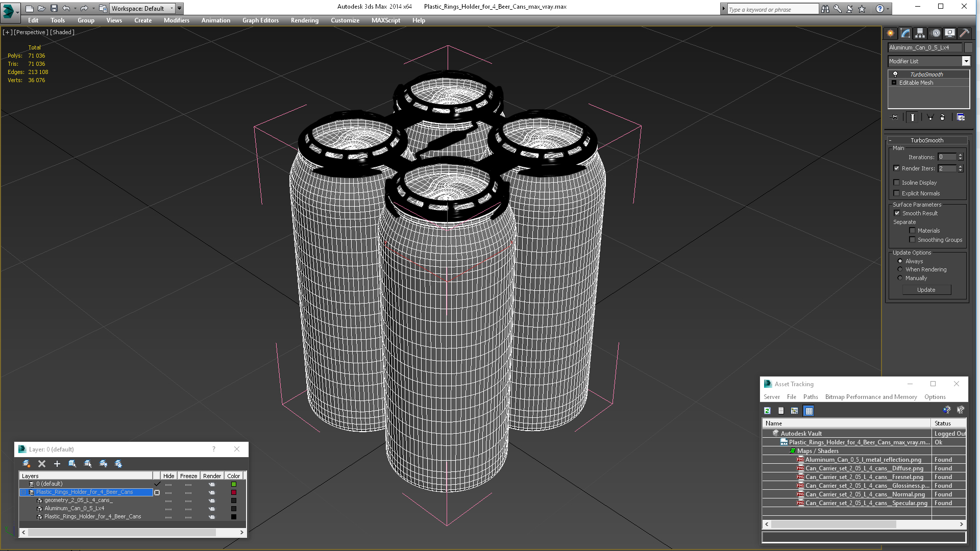This screenshot has width=980, height=551.
Task: Open the quick access toolbar customize dropdown
Action: [x=180, y=9]
